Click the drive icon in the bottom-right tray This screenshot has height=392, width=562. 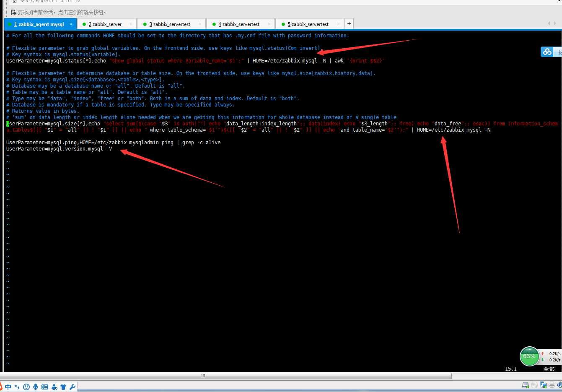[526, 385]
